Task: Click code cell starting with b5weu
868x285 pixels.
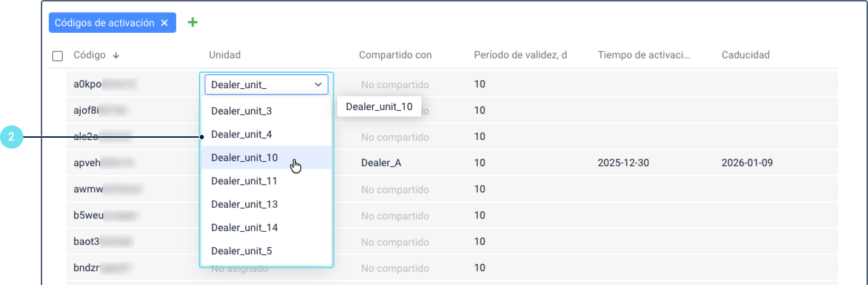Action: 106,215
